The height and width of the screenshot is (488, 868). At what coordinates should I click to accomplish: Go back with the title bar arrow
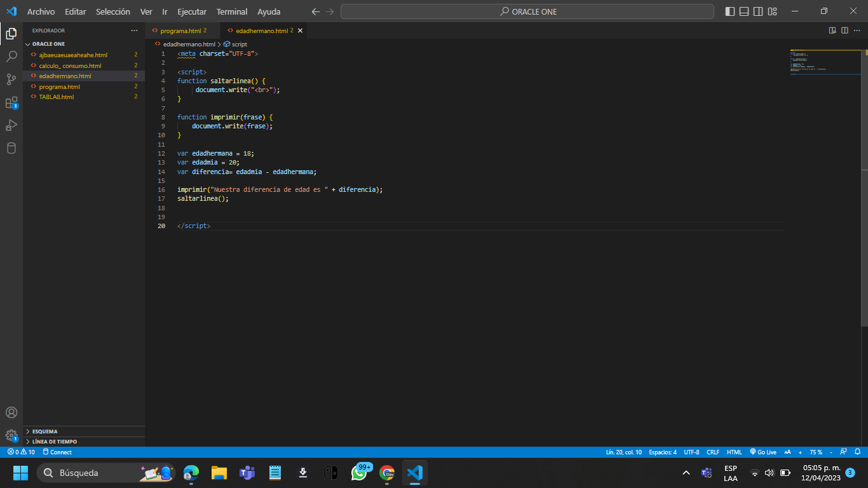tap(316, 11)
